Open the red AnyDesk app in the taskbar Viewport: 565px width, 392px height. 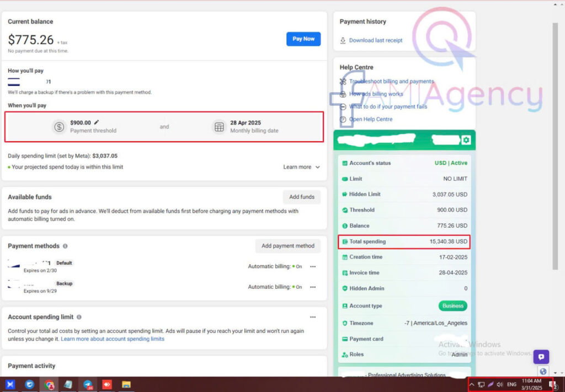(x=107, y=384)
